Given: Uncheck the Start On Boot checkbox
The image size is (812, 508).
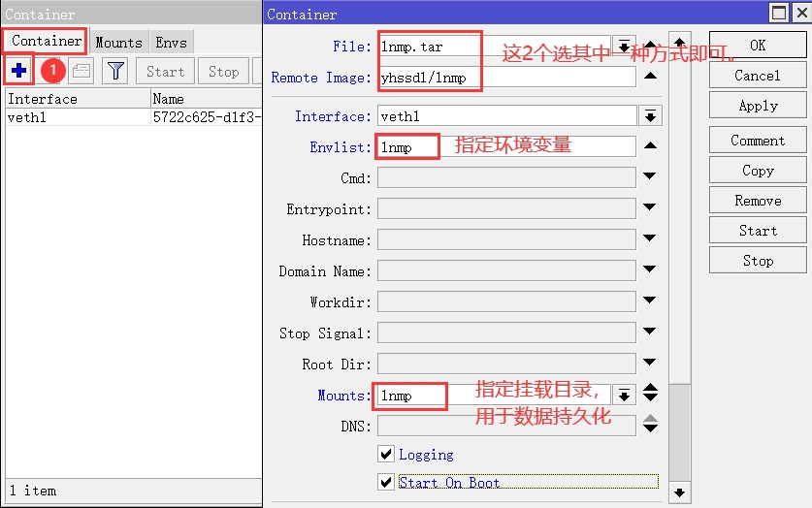Looking at the screenshot, I should pyautogui.click(x=386, y=482).
